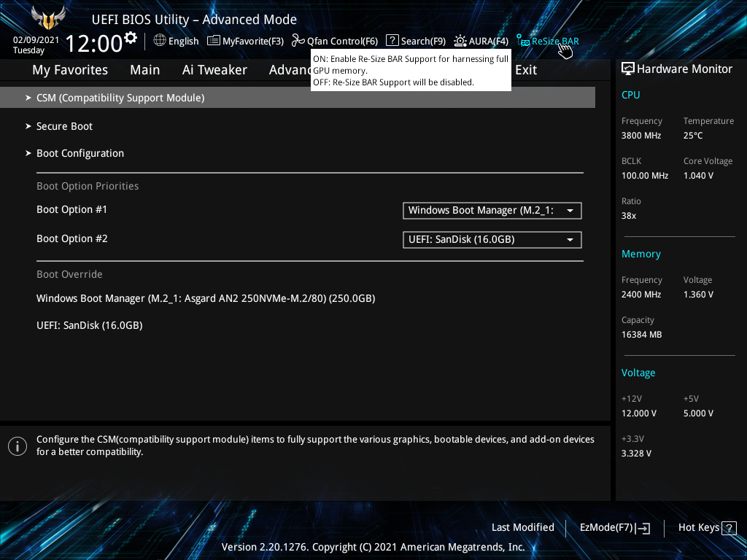
Task: Switch to EzMode(F7)
Action: (614, 528)
